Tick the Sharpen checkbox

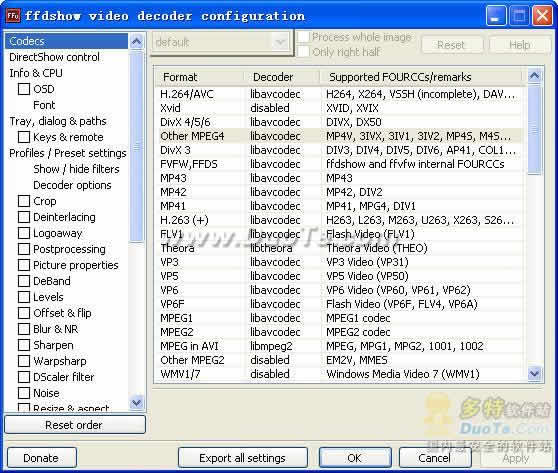(24, 345)
